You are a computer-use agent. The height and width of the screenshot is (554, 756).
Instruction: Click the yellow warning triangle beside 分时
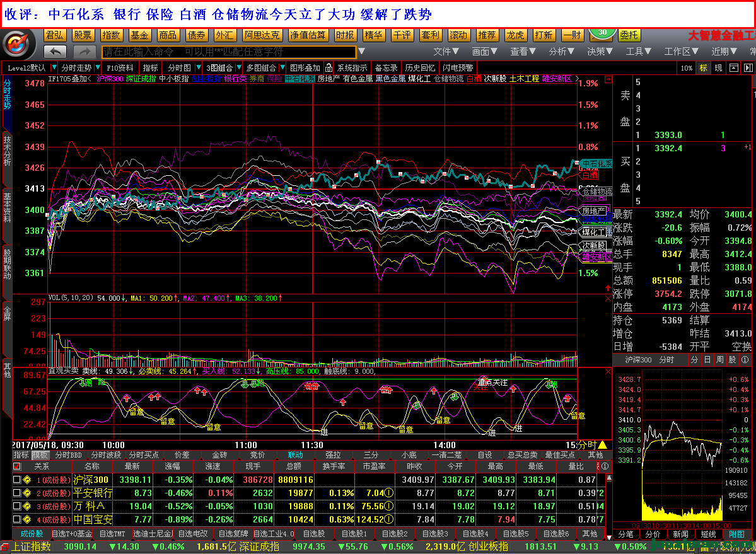(x=602, y=444)
